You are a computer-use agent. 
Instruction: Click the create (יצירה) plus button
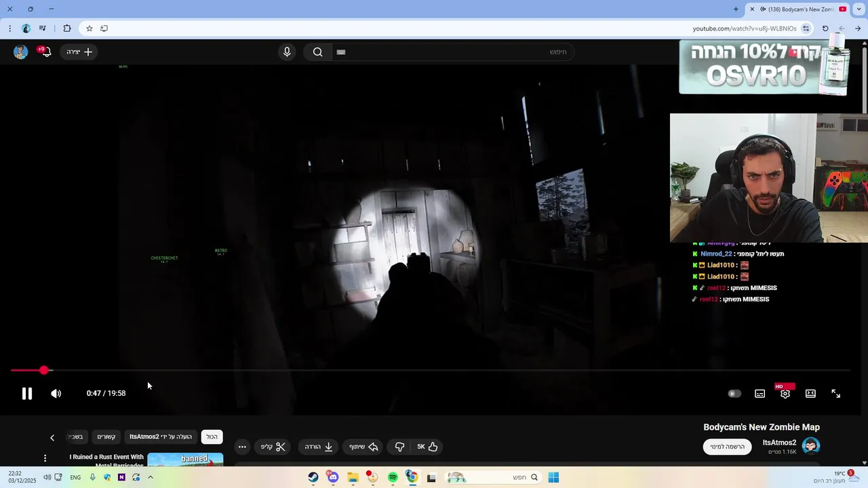(x=79, y=52)
